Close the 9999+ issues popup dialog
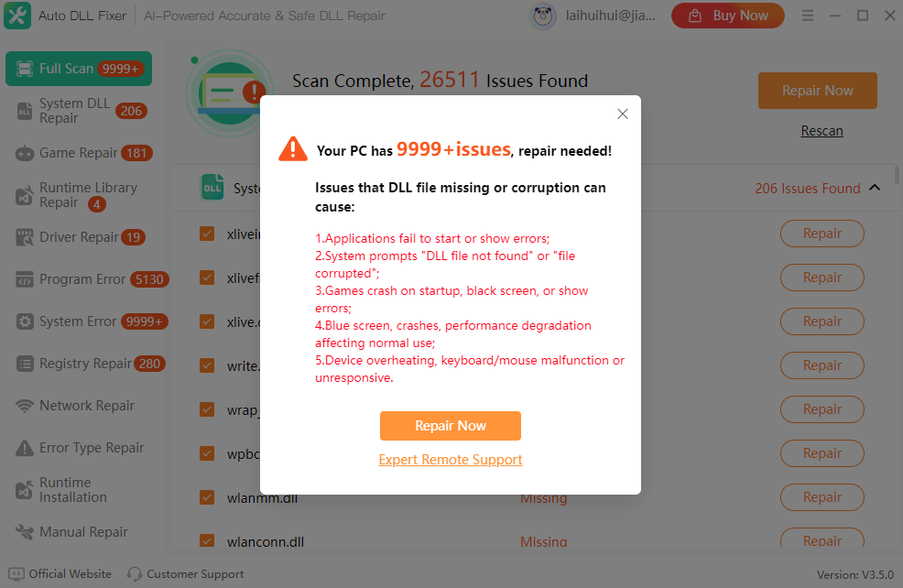This screenshot has height=588, width=903. [623, 114]
